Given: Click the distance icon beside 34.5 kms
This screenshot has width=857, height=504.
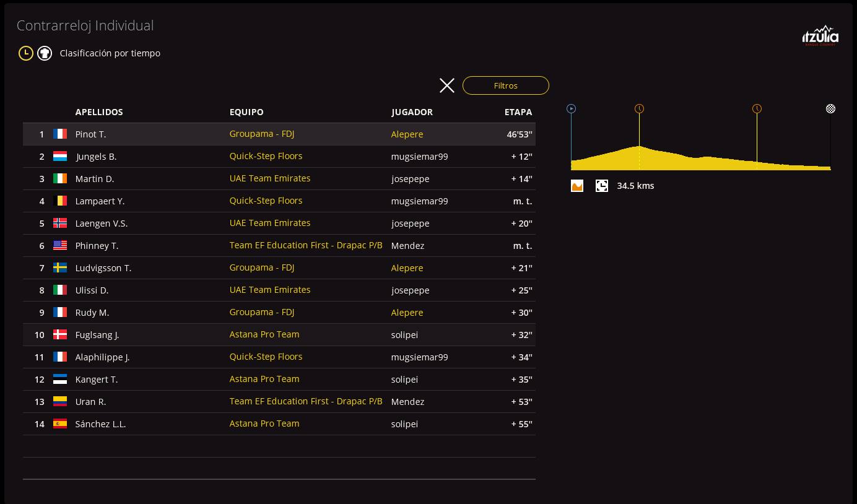Looking at the screenshot, I should tap(602, 186).
